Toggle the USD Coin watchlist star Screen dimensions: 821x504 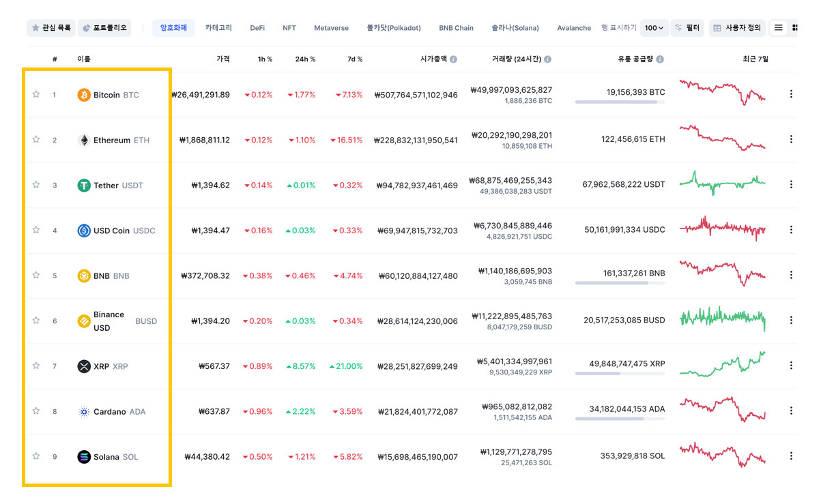tap(36, 230)
